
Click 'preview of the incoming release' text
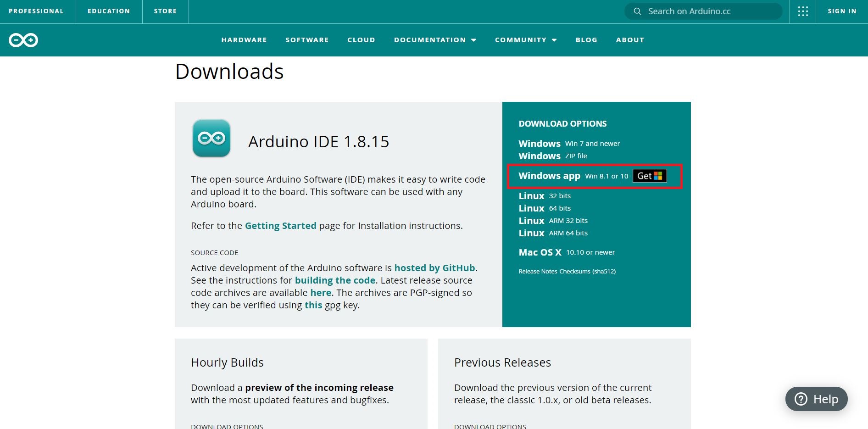pos(319,388)
